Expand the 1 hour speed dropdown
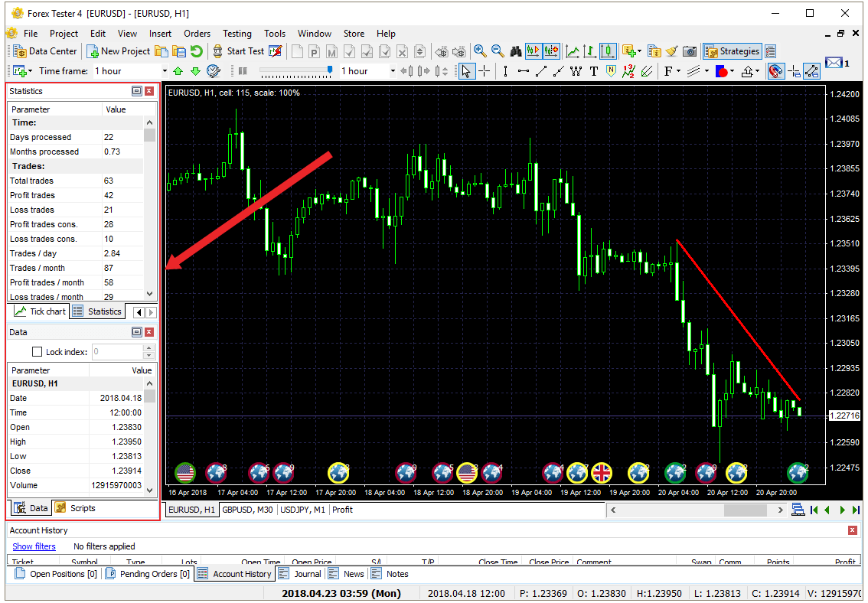 click(x=393, y=71)
